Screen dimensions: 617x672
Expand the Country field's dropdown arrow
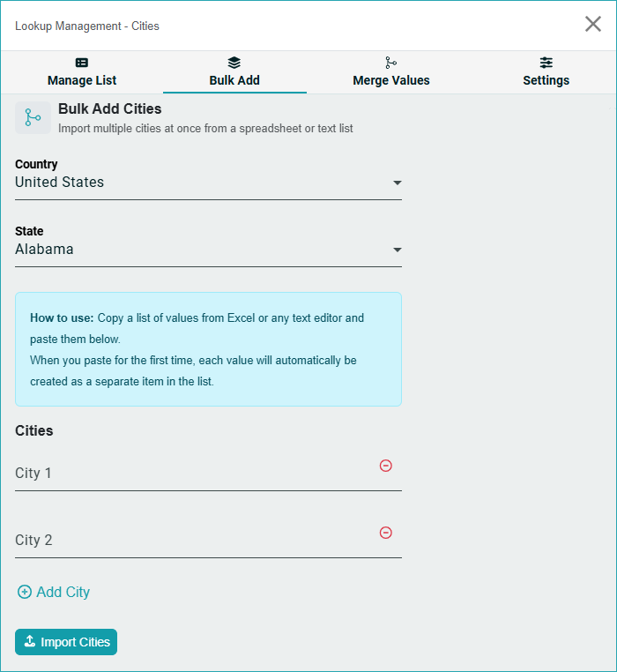pyautogui.click(x=398, y=183)
